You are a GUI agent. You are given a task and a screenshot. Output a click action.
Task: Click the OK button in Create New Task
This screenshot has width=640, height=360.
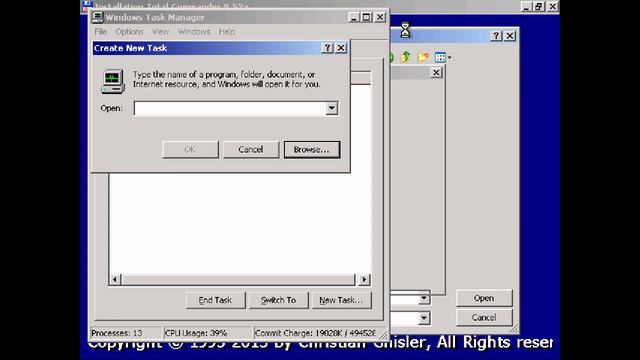(x=190, y=149)
